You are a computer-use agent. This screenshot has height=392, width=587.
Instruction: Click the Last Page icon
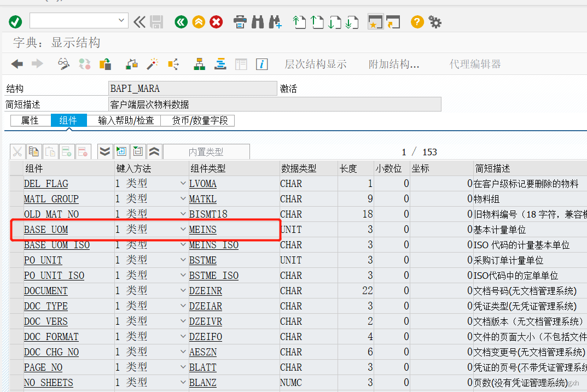352,22
